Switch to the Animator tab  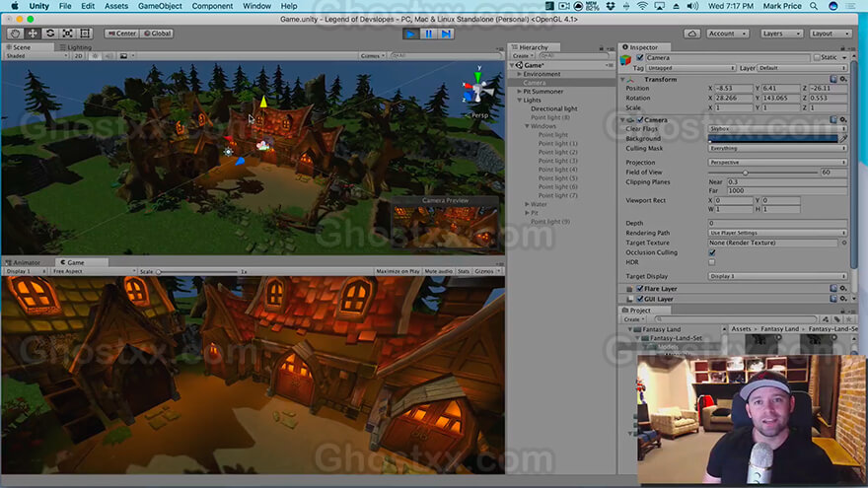click(24, 262)
